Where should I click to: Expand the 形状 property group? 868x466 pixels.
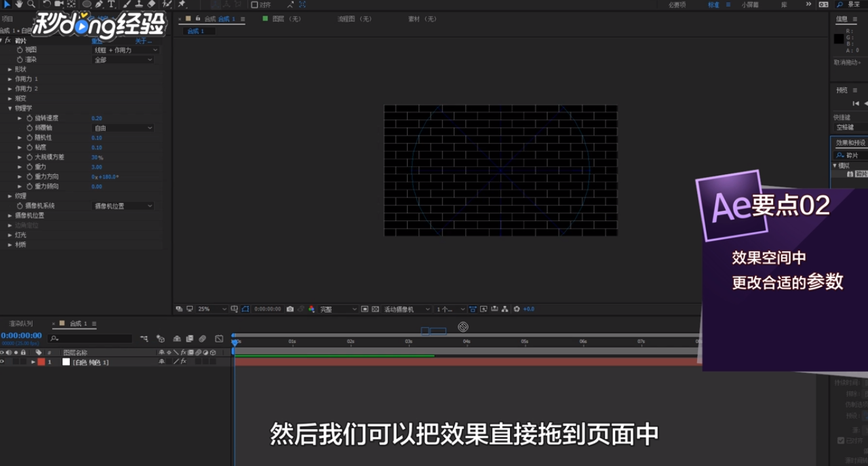point(10,69)
